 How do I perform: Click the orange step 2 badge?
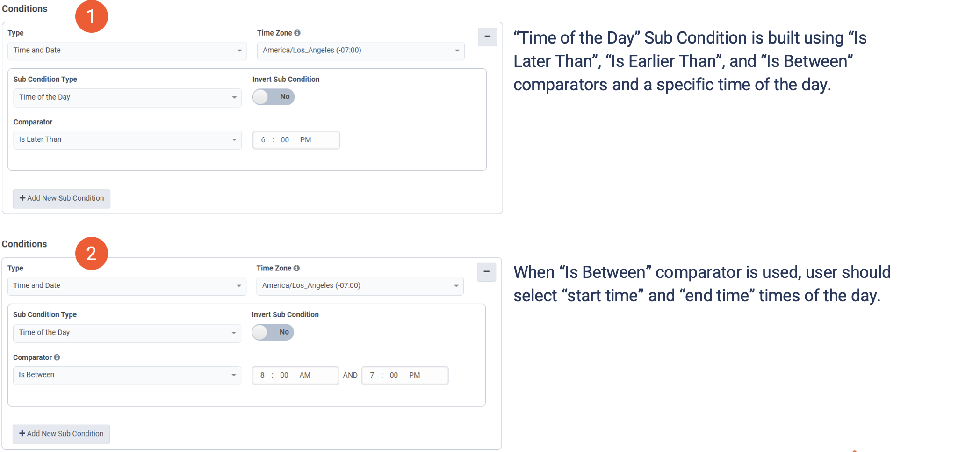92,254
